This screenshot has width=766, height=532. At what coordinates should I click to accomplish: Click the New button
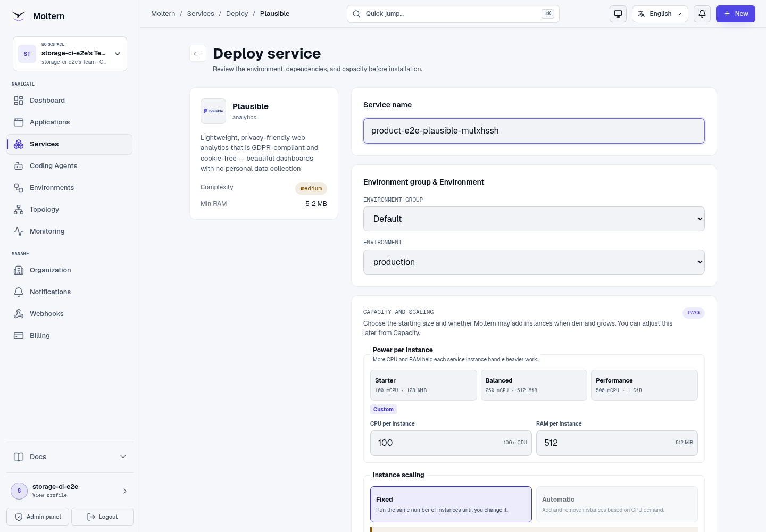(736, 14)
